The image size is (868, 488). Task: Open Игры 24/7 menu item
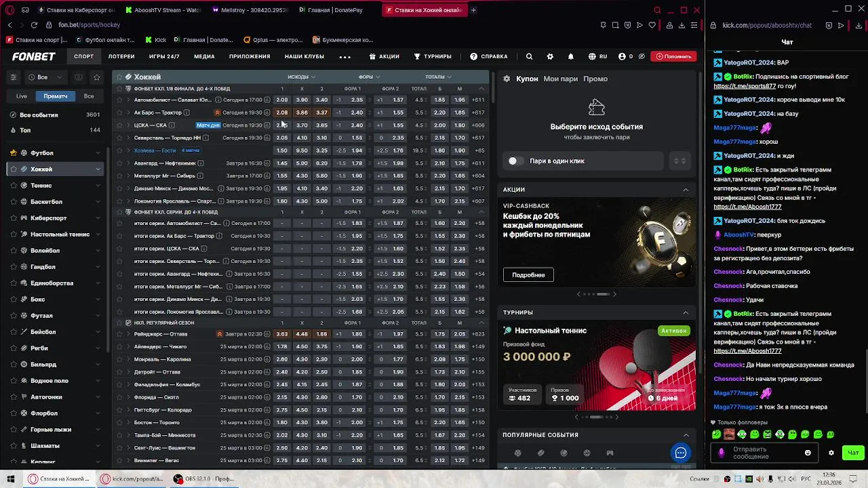point(164,56)
